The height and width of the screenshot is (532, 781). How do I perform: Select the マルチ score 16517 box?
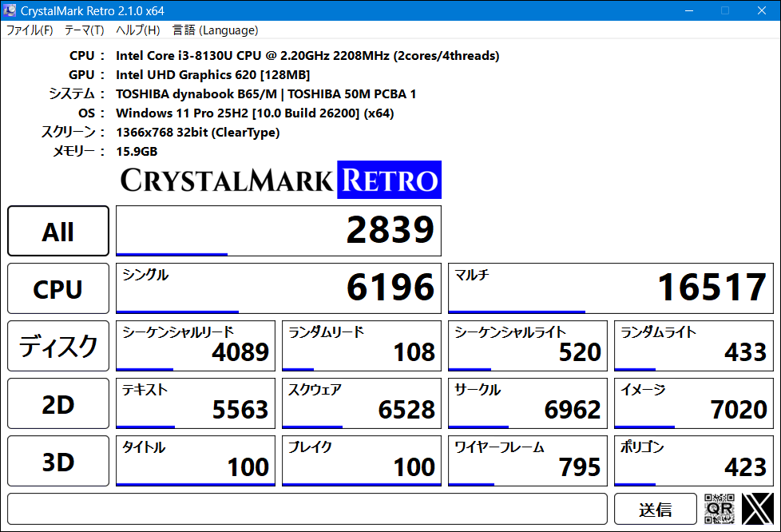click(611, 288)
